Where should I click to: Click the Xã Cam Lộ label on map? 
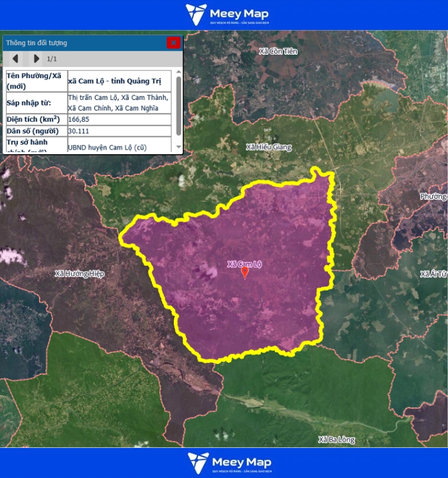tap(244, 264)
